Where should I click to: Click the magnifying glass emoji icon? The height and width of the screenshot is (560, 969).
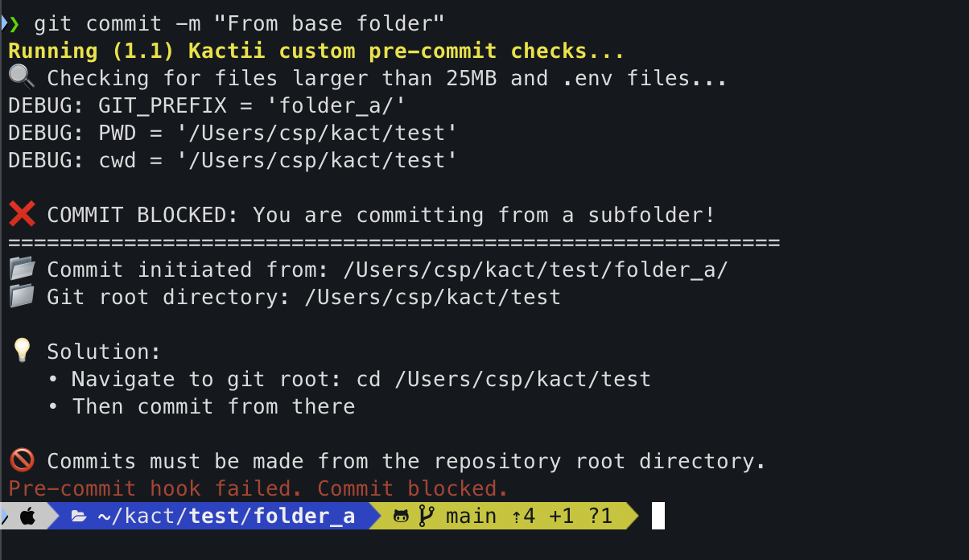click(x=20, y=78)
